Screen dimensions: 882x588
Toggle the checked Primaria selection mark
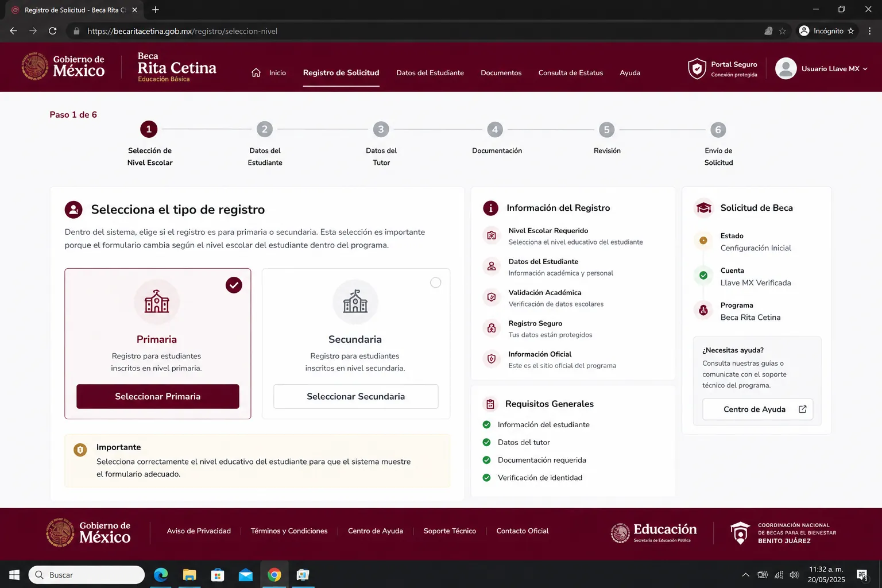234,285
